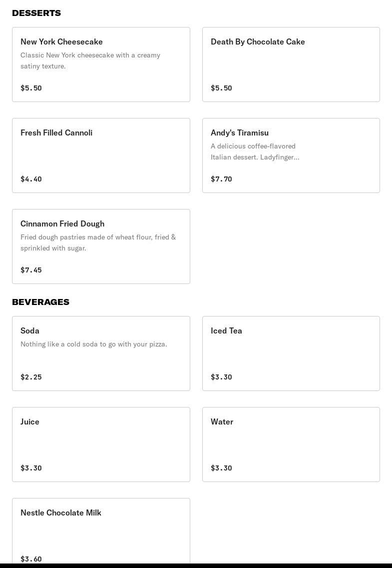
Task: Click the Desserts section heading
Action: click(x=36, y=13)
